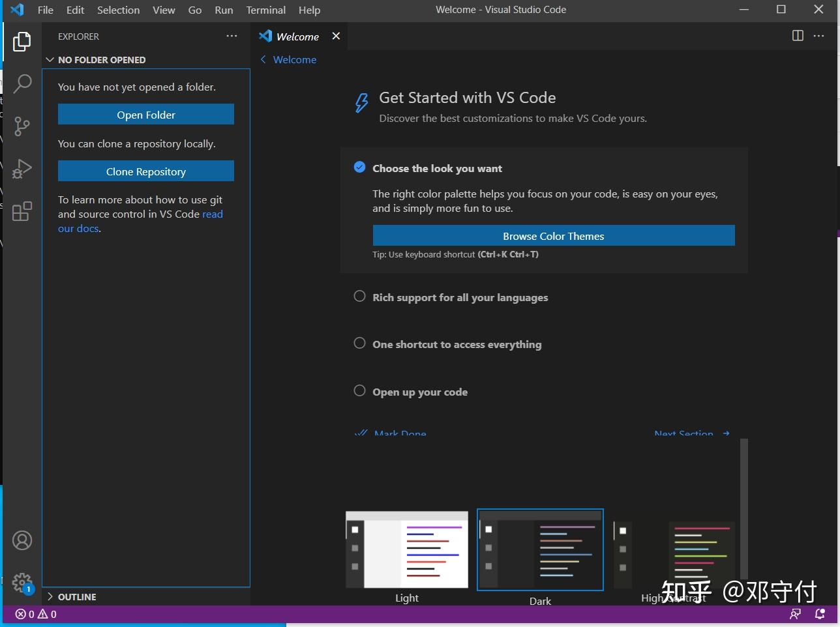Switch to the Welcome tab
This screenshot has width=840, height=627.
pos(297,36)
